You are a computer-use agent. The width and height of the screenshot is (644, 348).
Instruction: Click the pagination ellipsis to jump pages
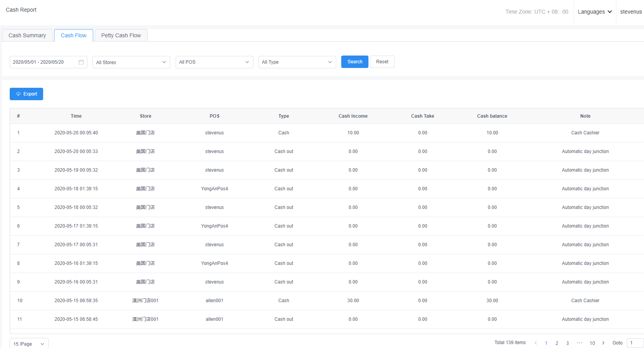579,343
